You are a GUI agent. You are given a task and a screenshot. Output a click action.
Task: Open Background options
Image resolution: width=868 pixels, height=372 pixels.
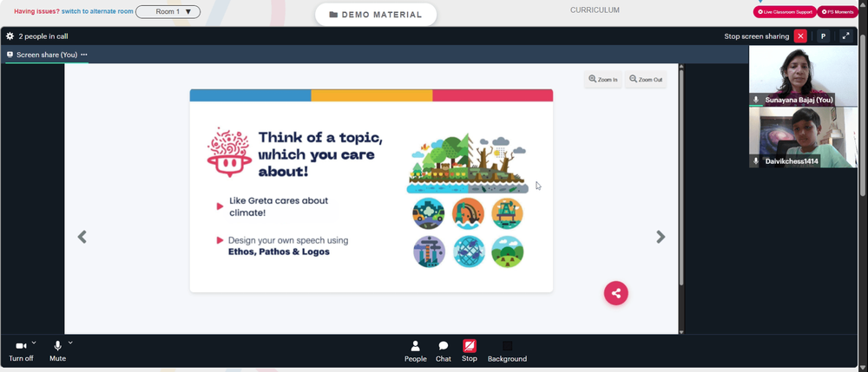[x=507, y=351]
